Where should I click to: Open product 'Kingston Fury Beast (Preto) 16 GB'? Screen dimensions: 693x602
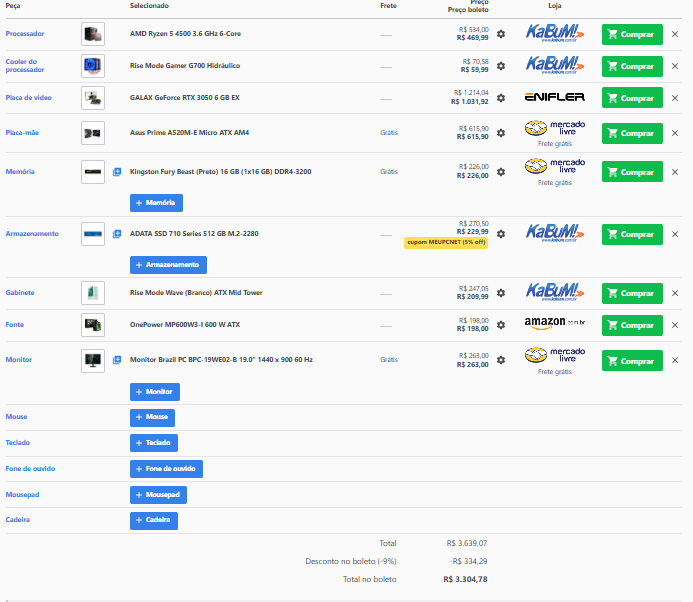point(221,171)
